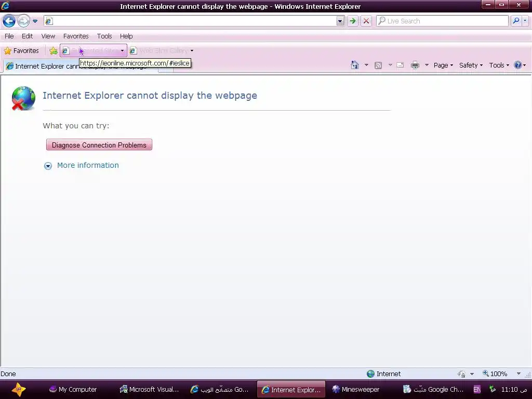532x399 pixels.
Task: Click the 11:10 taskbar clock
Action: click(x=514, y=390)
